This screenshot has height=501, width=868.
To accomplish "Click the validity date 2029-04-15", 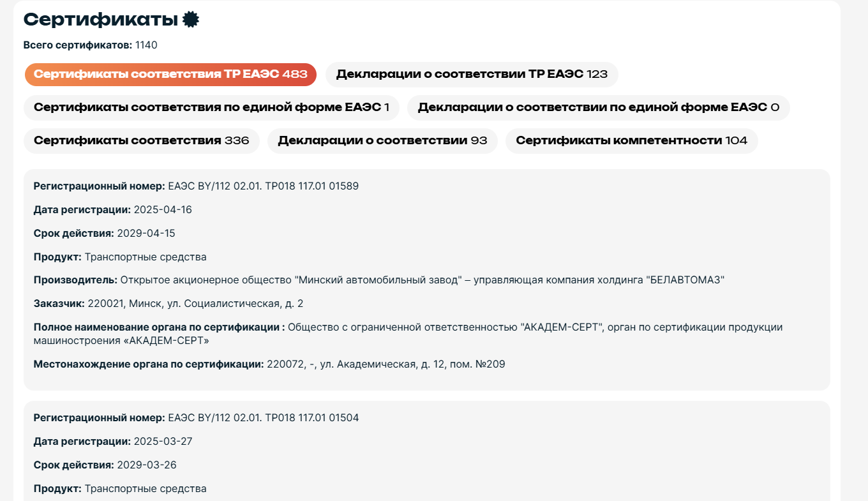I will [146, 234].
